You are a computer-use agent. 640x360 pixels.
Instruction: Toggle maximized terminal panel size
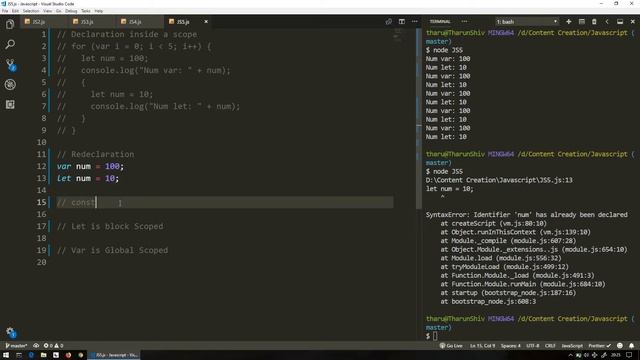[620, 22]
